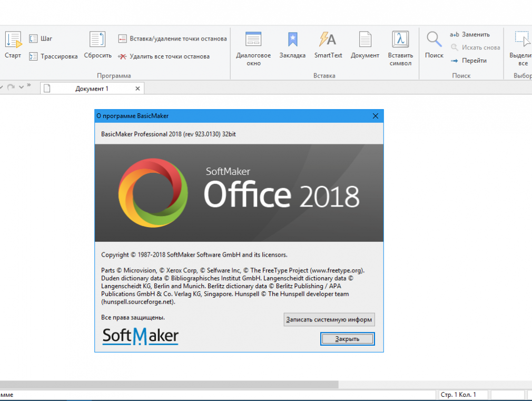Insert a Закладка bookmark

(292, 45)
